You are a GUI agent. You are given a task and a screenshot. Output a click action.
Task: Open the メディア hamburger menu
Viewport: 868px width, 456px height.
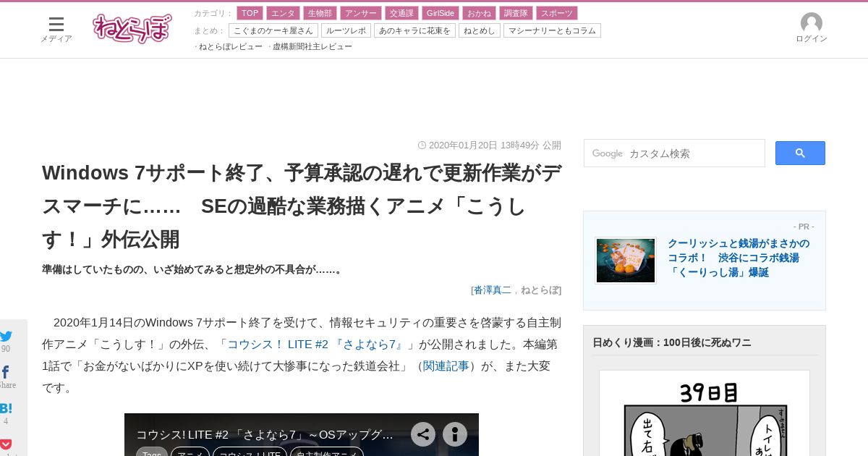coord(56,29)
